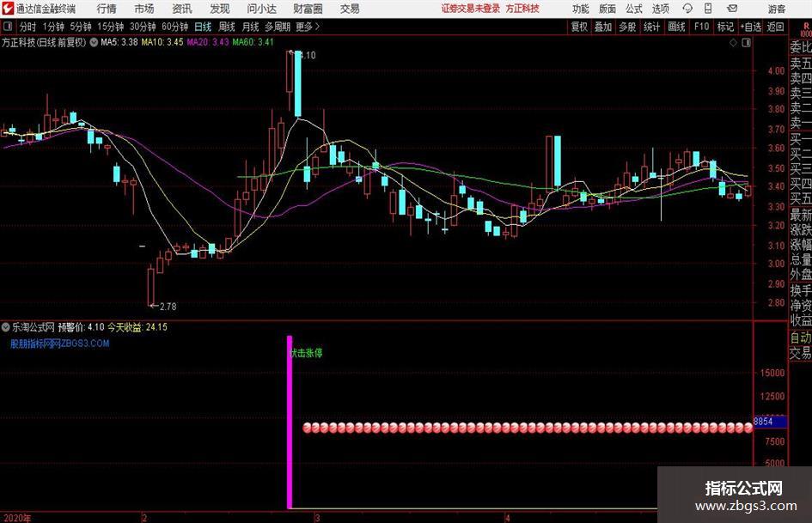The width and height of the screenshot is (812, 523).
Task: Expand the round dropdown beside 方正科技(日线 前复权)
Action: click(94, 42)
